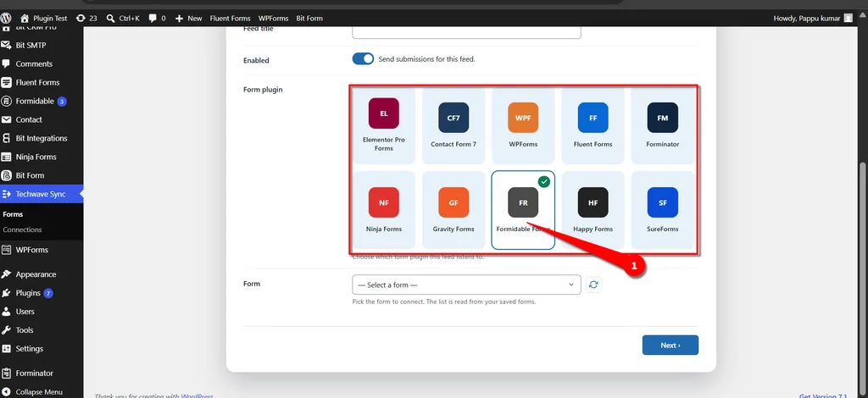This screenshot has height=398, width=868.
Task: Open WPForms in the sidebar
Action: [x=42, y=250]
